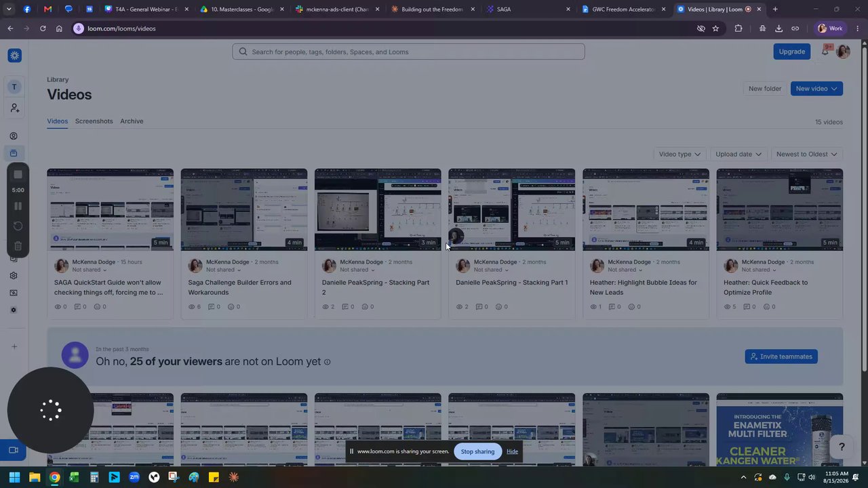Open Heather: Quick Feedback video thumbnail
The height and width of the screenshot is (488, 868).
pos(780,210)
